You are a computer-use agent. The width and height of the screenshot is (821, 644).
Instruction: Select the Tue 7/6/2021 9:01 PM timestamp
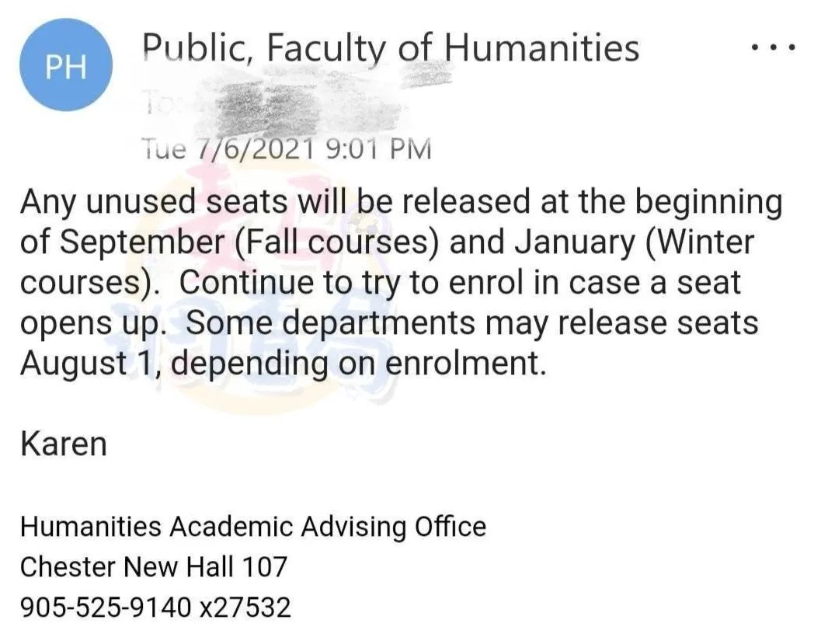pos(287,148)
